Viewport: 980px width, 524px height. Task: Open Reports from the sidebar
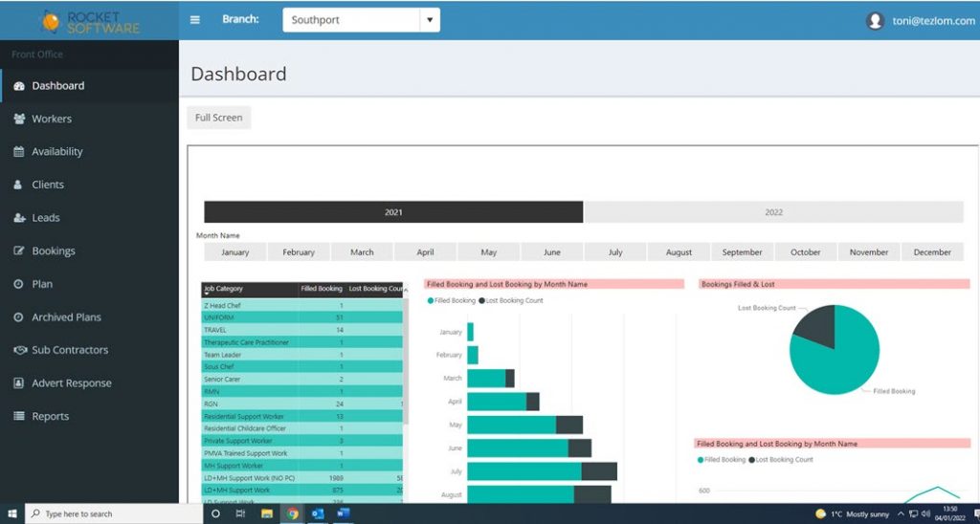50,417
